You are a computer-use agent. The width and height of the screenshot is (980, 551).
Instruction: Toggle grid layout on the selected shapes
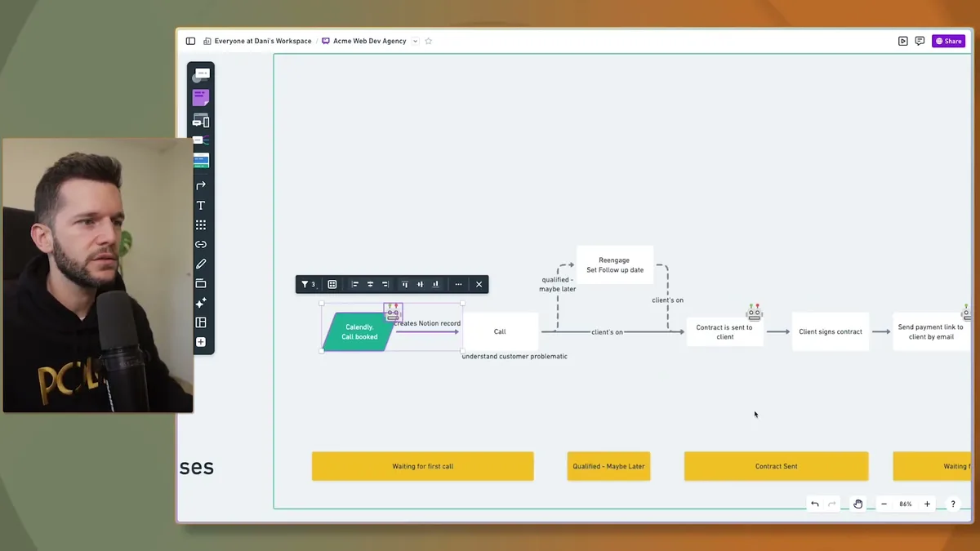tap(332, 284)
